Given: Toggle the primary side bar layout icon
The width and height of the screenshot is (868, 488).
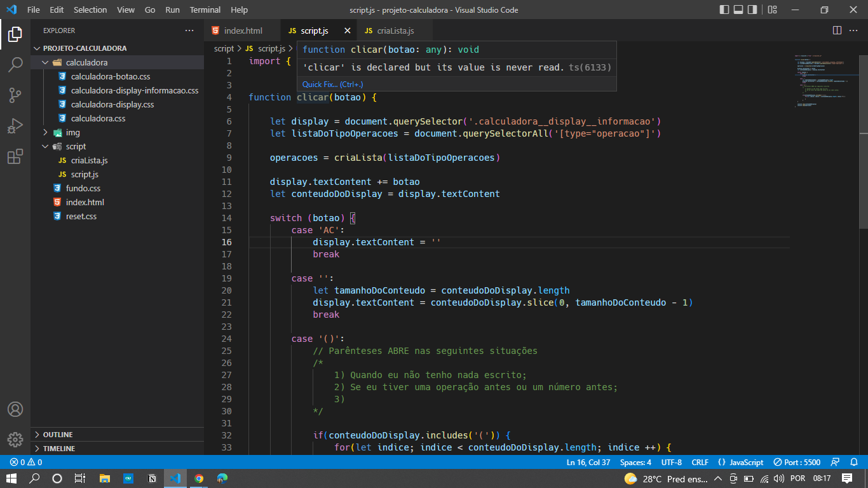Looking at the screenshot, I should (724, 10).
